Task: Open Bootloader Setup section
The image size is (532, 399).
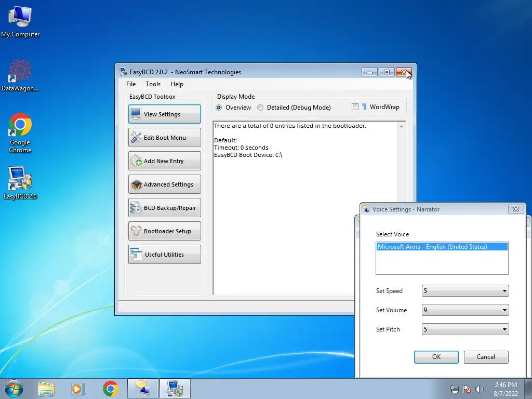Action: click(x=165, y=231)
